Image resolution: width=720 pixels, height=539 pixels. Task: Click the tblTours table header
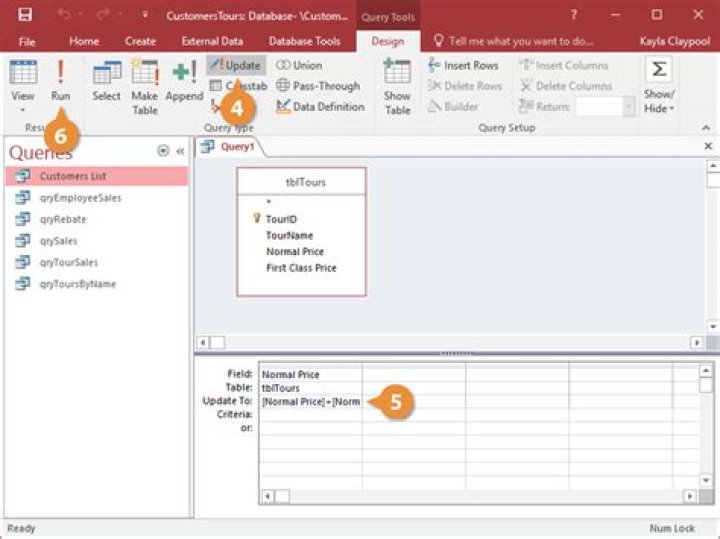tap(302, 182)
